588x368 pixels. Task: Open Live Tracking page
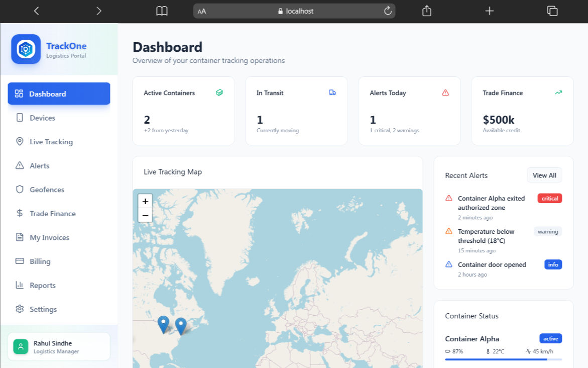(x=51, y=142)
